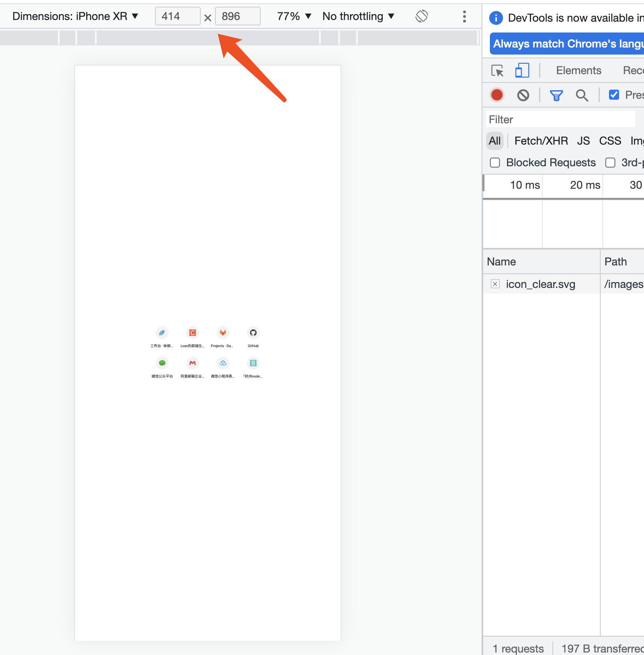Open network search with magnifier icon
644x655 pixels.
pyautogui.click(x=582, y=95)
